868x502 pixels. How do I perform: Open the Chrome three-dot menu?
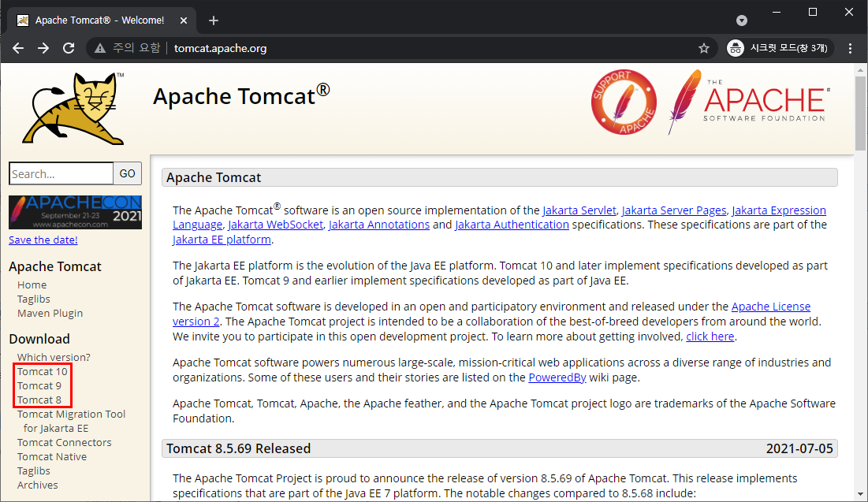[851, 48]
